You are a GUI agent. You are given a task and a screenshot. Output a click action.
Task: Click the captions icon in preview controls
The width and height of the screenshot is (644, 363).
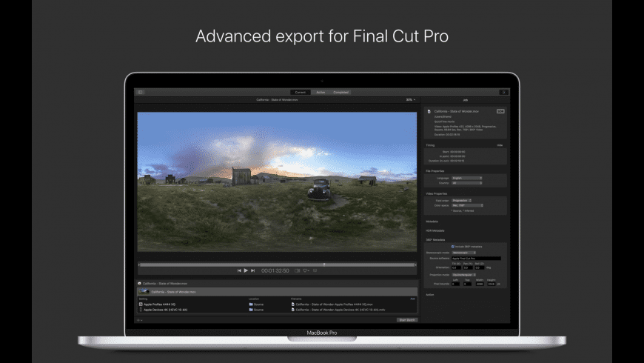click(x=315, y=270)
